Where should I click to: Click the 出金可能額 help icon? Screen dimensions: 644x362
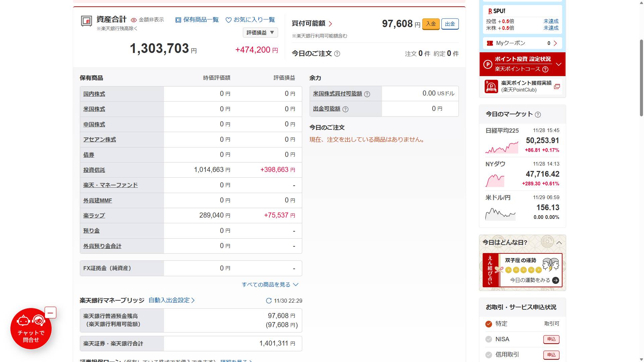coord(346,109)
